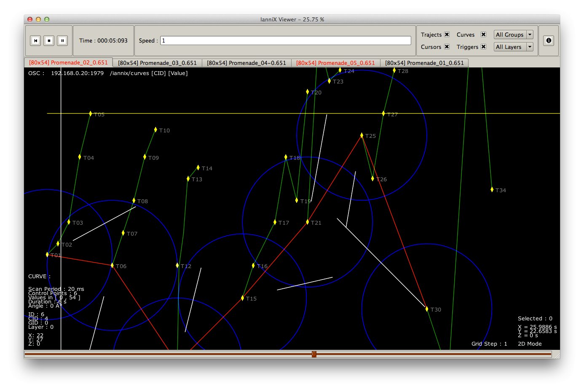
Task: Select trigger point T07
Action: point(123,233)
